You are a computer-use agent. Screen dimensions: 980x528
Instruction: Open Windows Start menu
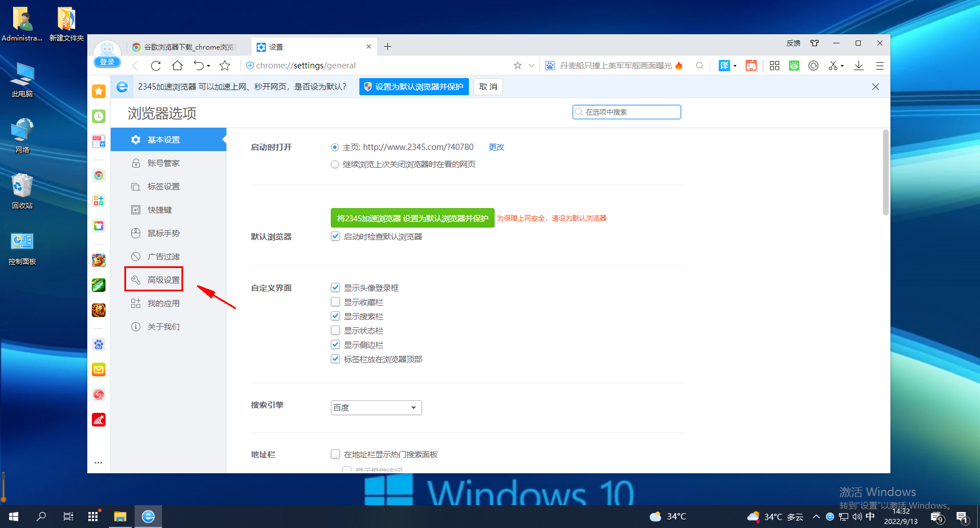[x=14, y=517]
